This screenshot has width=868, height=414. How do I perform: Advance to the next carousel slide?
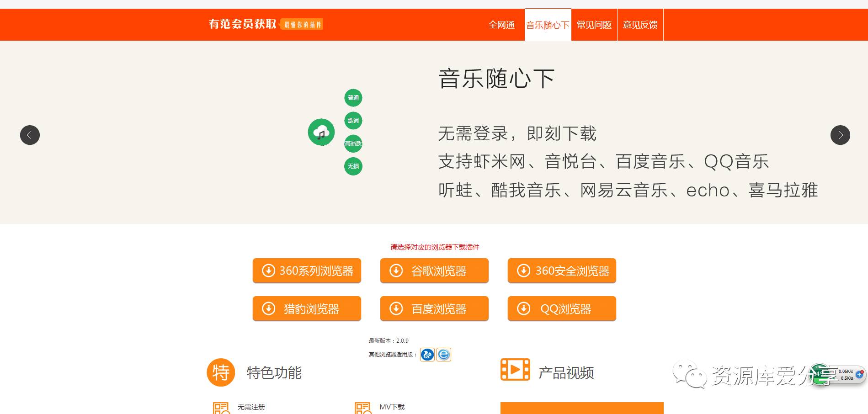pyautogui.click(x=840, y=135)
